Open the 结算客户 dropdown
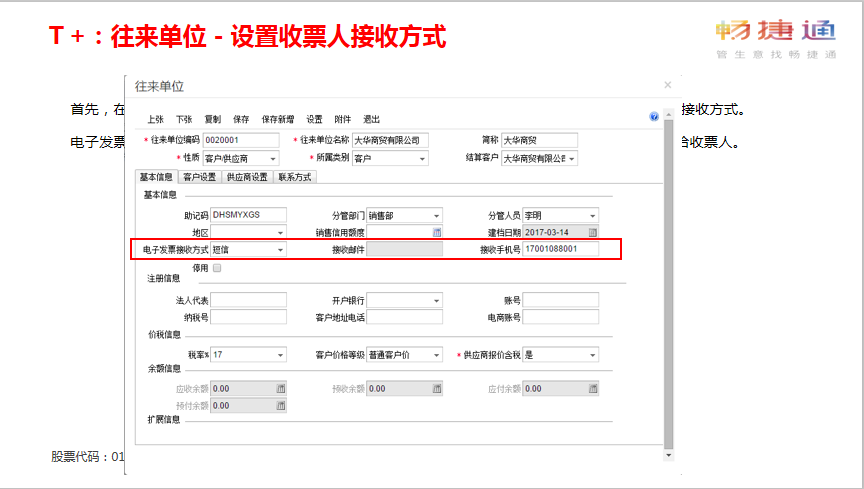 point(572,159)
